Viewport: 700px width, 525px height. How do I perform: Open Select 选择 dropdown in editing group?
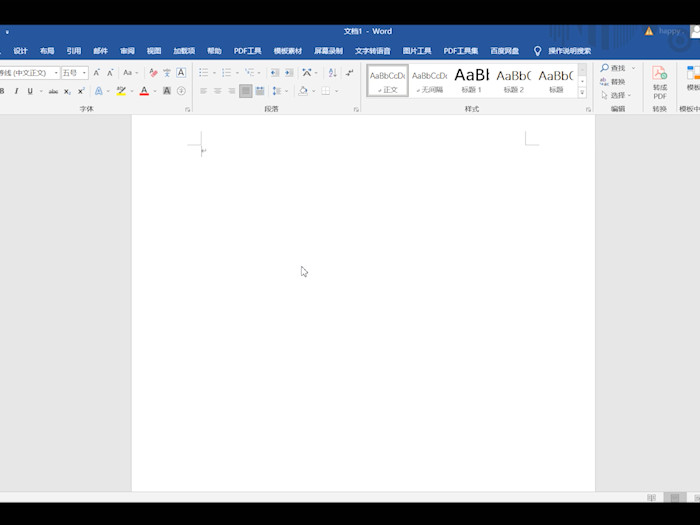point(617,95)
